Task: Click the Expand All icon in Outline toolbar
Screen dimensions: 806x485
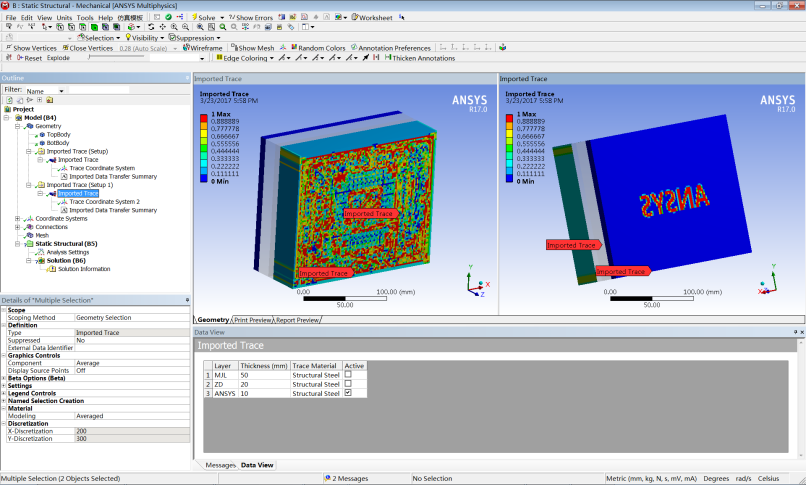Action: [40, 100]
